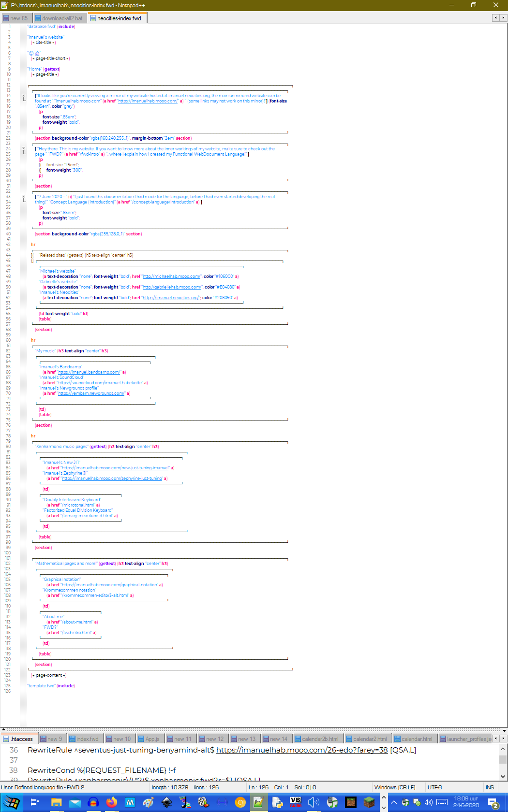Screen dimensions: 508x812
Task: Open the Windows Start button
Action: (x=11, y=802)
